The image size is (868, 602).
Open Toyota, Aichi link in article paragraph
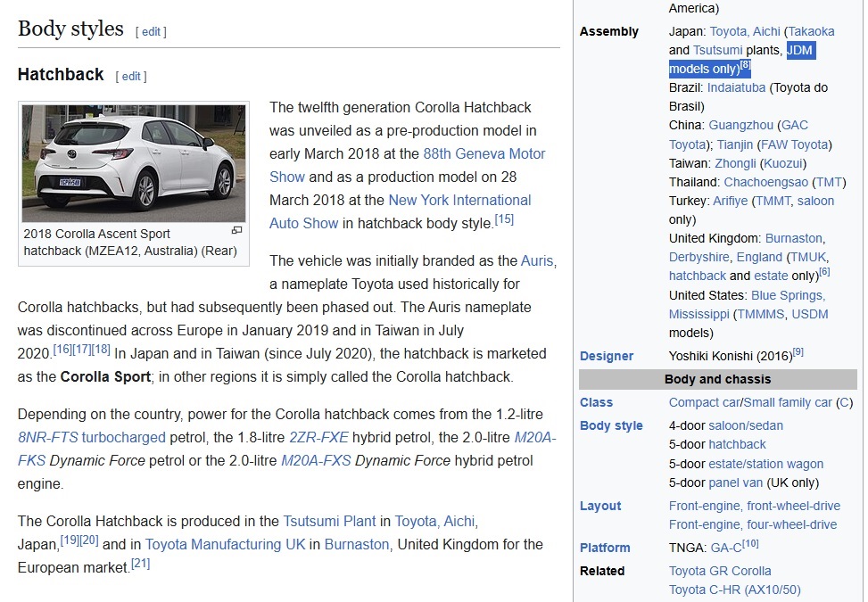(x=434, y=521)
